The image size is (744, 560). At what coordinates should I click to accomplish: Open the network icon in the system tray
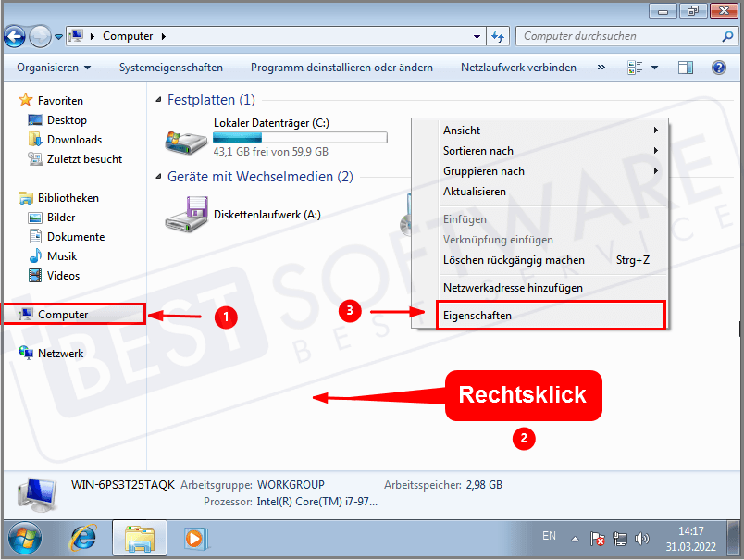pyautogui.click(x=619, y=539)
